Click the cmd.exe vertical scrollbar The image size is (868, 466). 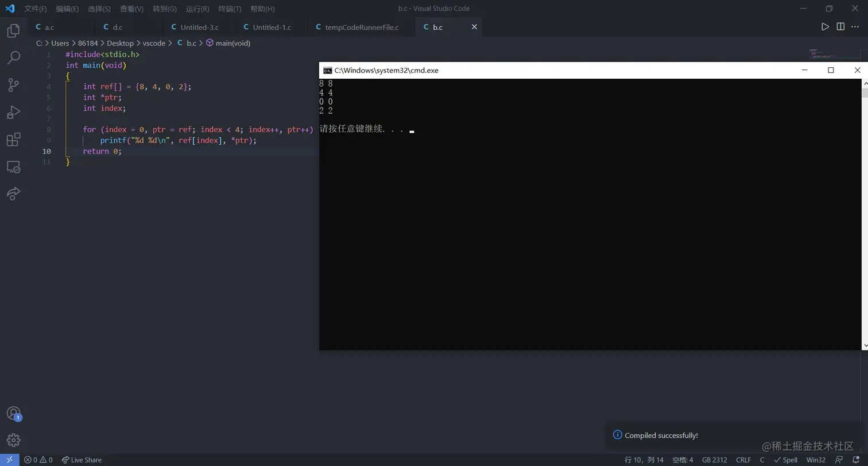click(865, 214)
